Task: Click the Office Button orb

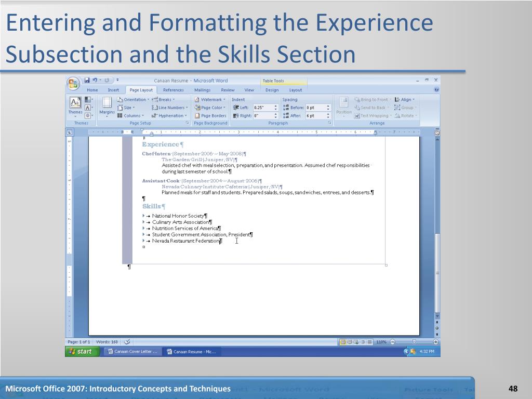Action: tap(73, 84)
